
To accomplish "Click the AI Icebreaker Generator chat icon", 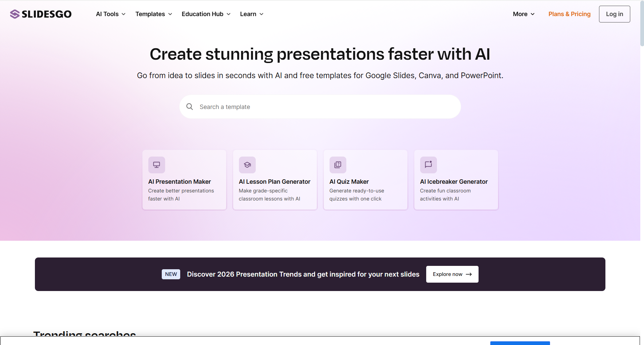I will pyautogui.click(x=429, y=165).
